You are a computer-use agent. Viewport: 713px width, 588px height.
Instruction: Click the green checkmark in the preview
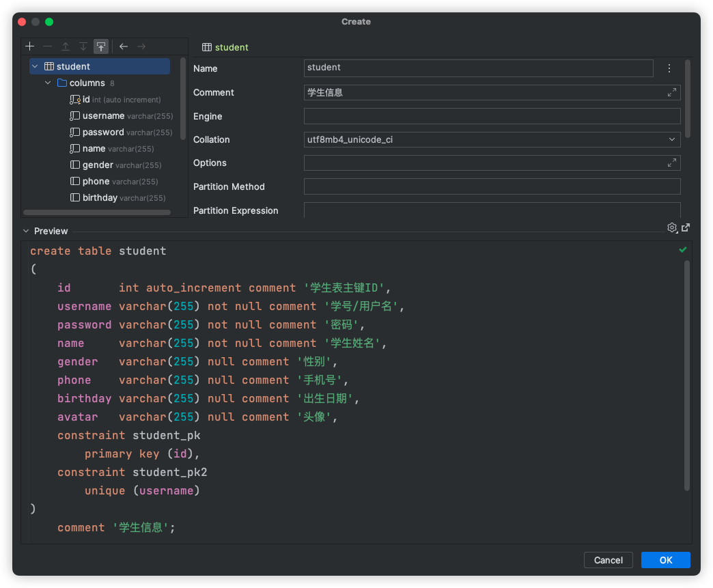pyautogui.click(x=683, y=250)
